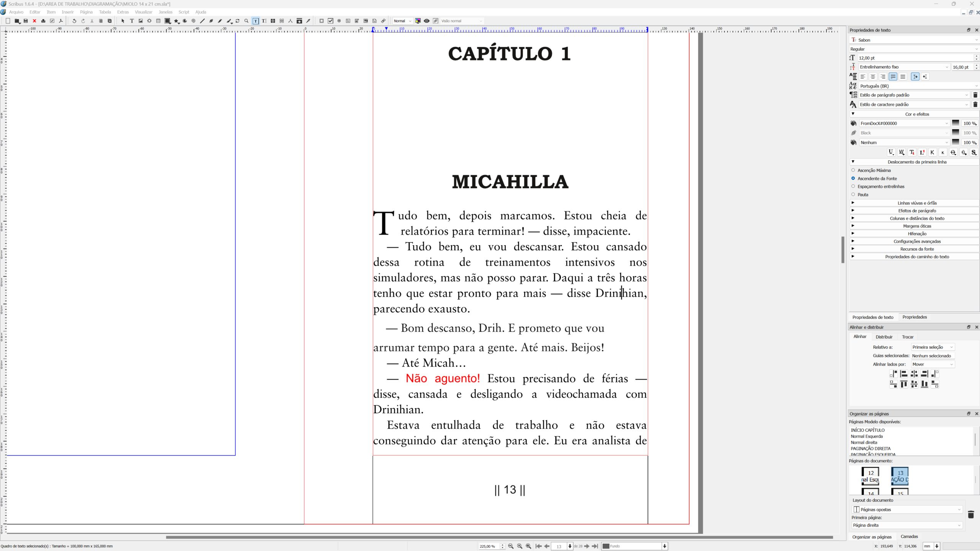Click the Print icon in toolbar
The width and height of the screenshot is (980, 551).
[43, 21]
